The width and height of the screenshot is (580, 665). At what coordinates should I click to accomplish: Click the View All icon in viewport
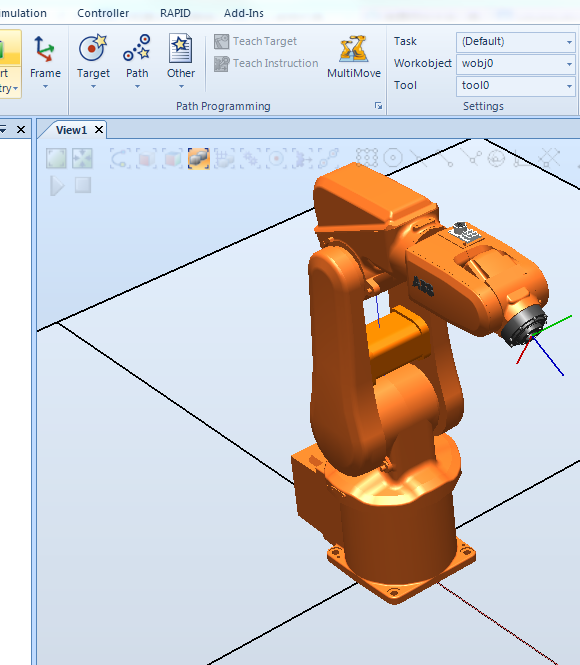pyautogui.click(x=56, y=159)
